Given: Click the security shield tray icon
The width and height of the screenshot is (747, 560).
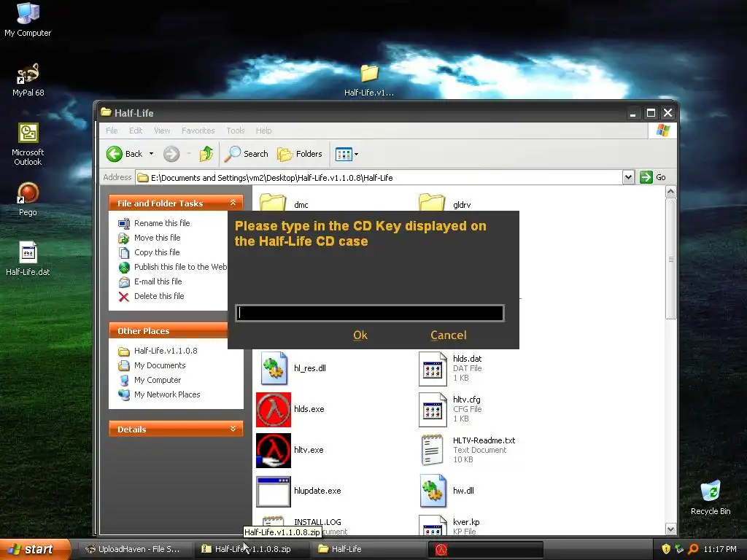Looking at the screenshot, I should [666, 549].
